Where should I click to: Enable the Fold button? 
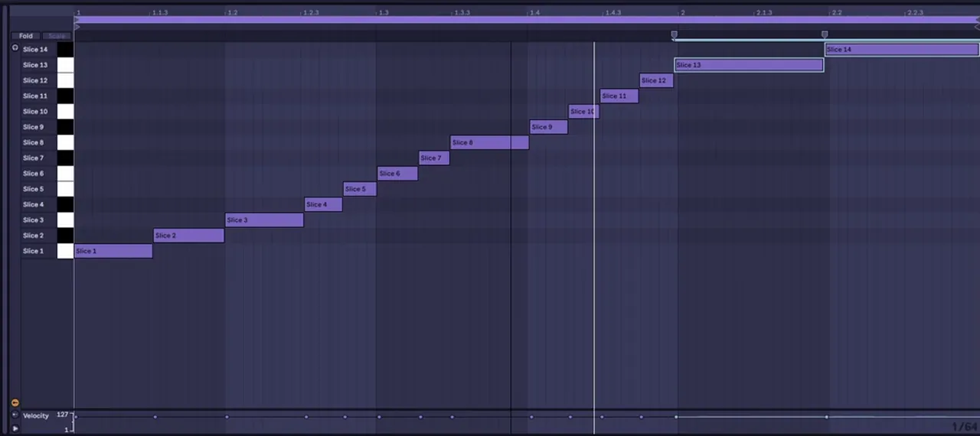click(26, 36)
